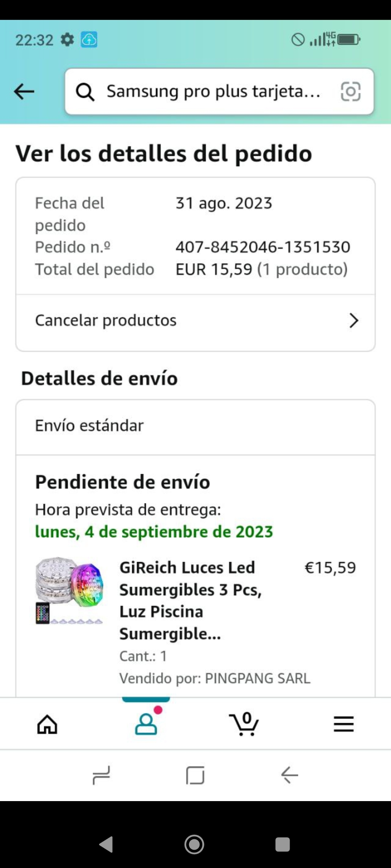Open the hamburger menu tab
Viewport: 391px width, 868px height.
tap(343, 724)
